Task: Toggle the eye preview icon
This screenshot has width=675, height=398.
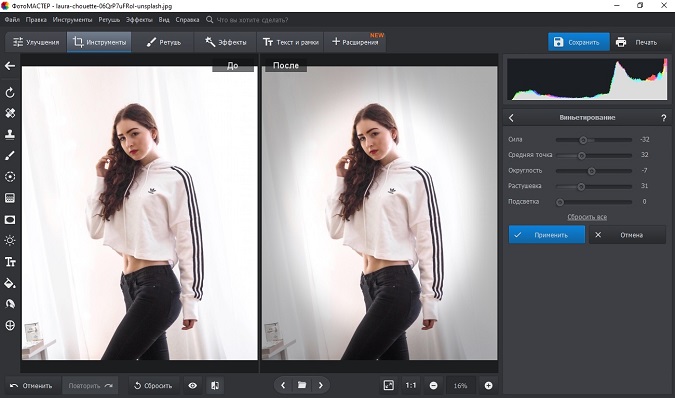Action: coord(192,386)
